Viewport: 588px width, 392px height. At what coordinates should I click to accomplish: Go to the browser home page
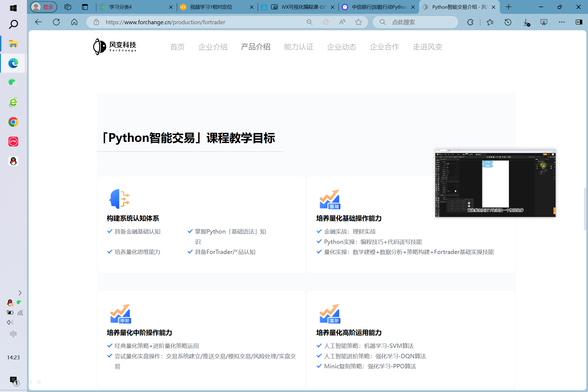pyautogui.click(x=74, y=22)
